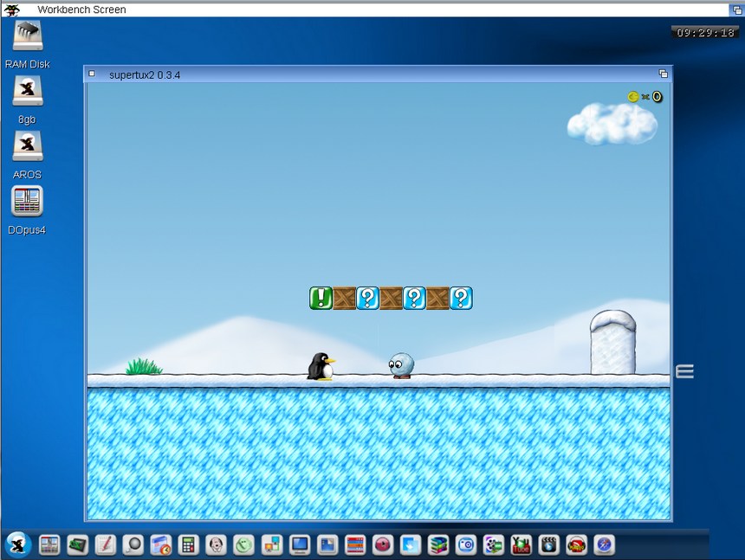
Task: Open the YouTube dock icon
Action: tap(521, 544)
